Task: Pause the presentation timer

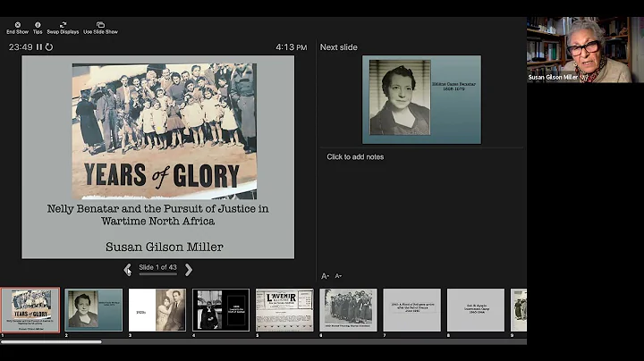Action: [x=39, y=47]
